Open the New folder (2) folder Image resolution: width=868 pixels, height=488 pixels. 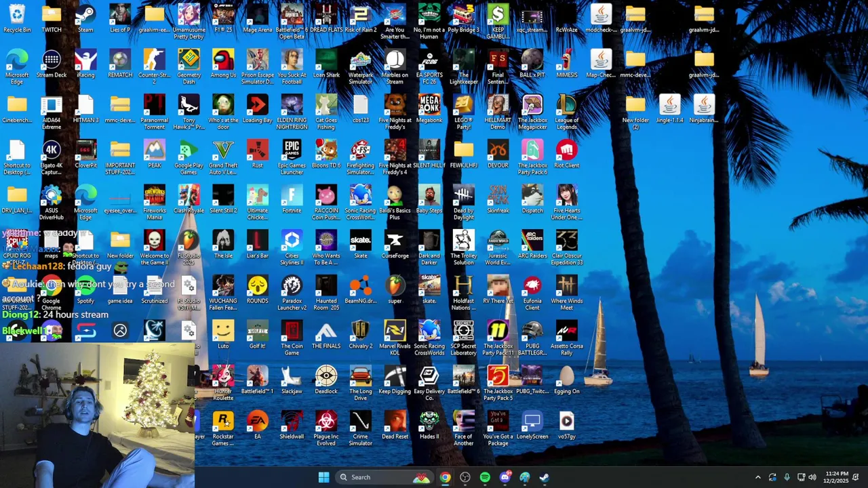635,113
